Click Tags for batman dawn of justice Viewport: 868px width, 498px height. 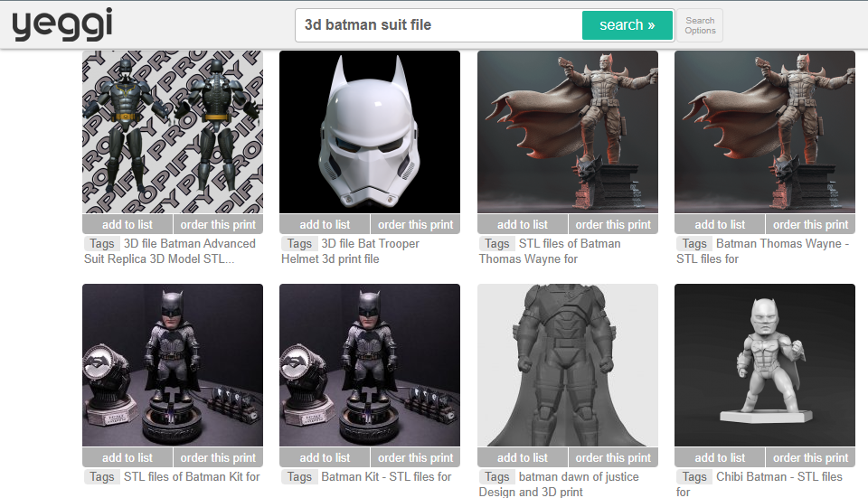497,477
